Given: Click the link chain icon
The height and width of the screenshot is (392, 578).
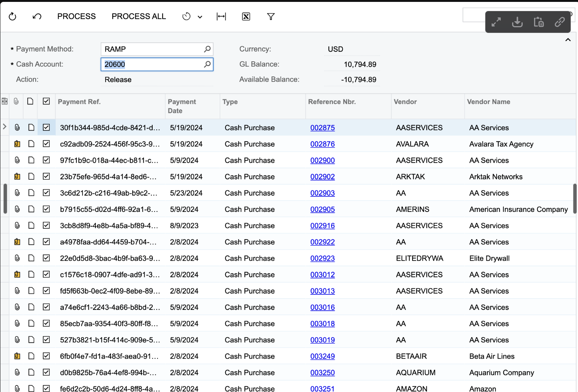Looking at the screenshot, I should click(560, 22).
